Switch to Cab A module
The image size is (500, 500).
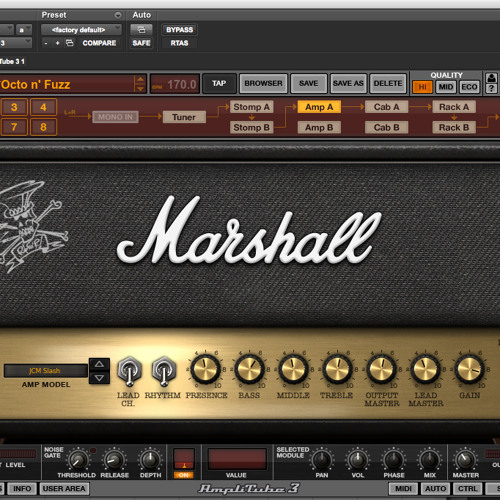(x=387, y=107)
